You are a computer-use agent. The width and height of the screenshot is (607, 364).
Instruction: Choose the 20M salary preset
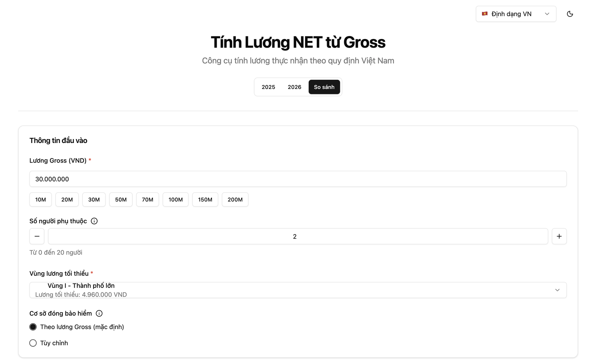[x=67, y=200]
